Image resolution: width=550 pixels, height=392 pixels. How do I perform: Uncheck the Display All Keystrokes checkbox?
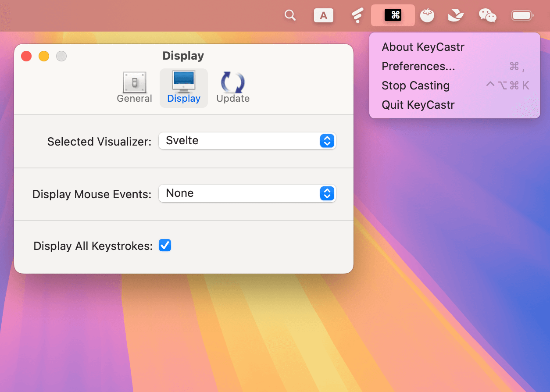click(x=165, y=246)
